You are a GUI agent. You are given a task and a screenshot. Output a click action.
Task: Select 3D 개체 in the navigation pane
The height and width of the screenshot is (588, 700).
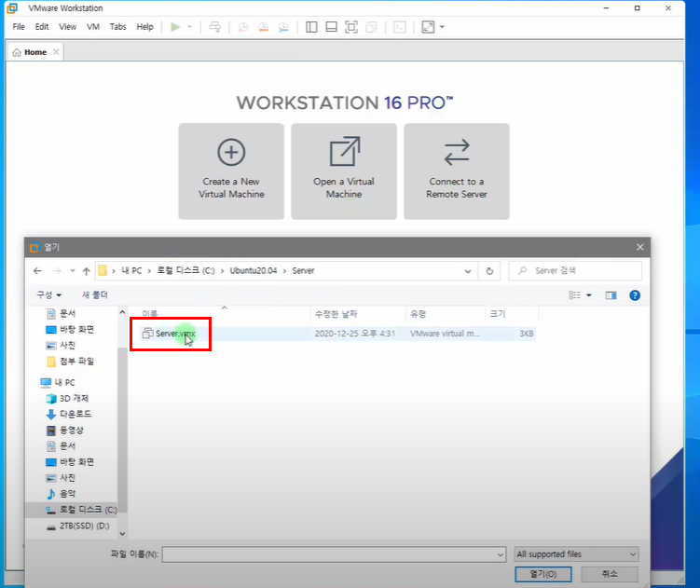click(x=67, y=398)
